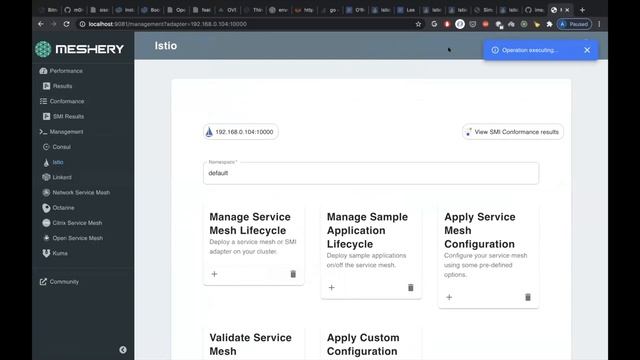The height and width of the screenshot is (360, 640).
Task: Click the Citrix Service Mesh logo icon
Action: click(46, 223)
